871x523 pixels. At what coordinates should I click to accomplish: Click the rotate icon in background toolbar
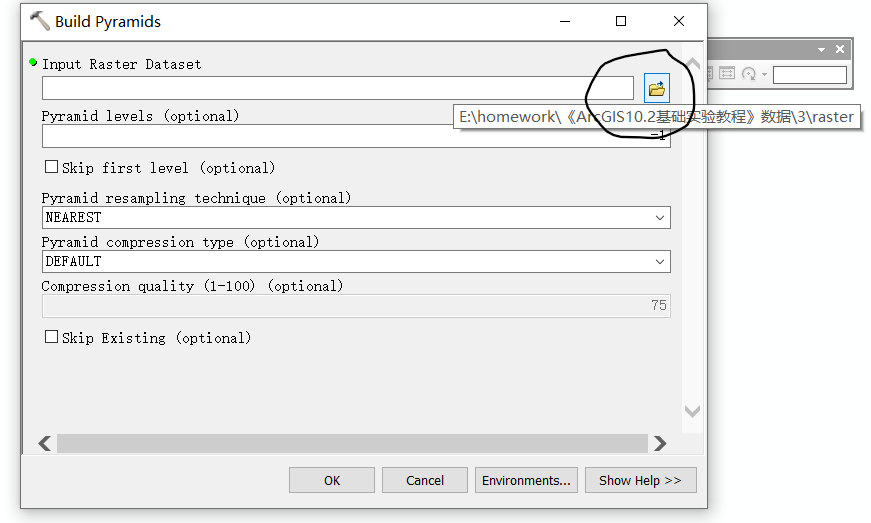749,73
